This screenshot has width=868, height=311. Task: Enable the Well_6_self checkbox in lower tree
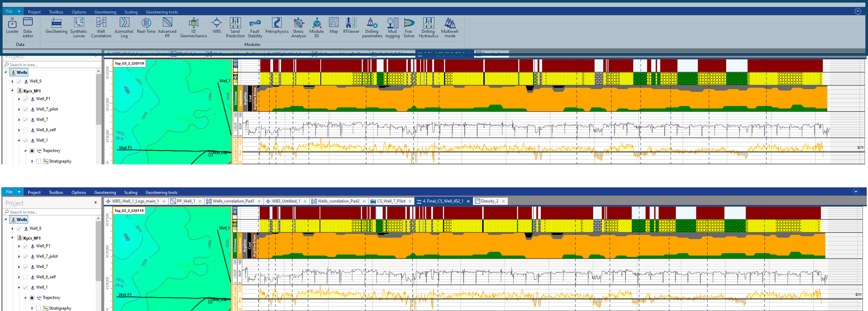26,277
